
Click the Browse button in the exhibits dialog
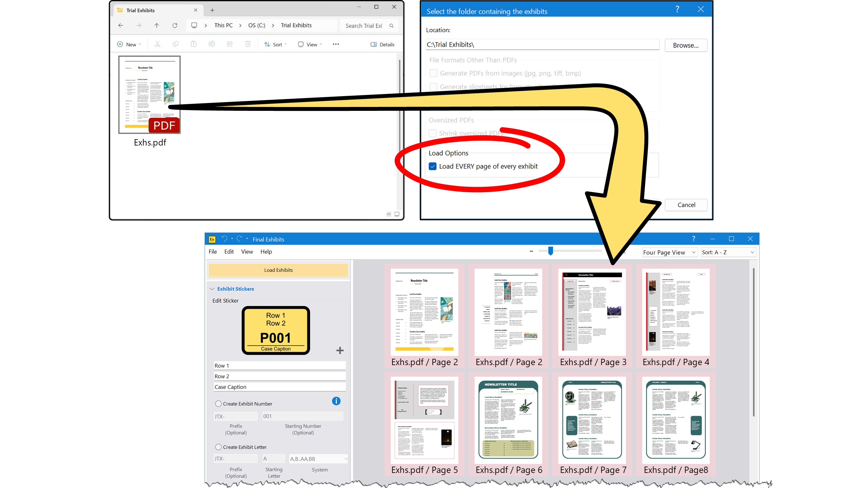click(686, 45)
